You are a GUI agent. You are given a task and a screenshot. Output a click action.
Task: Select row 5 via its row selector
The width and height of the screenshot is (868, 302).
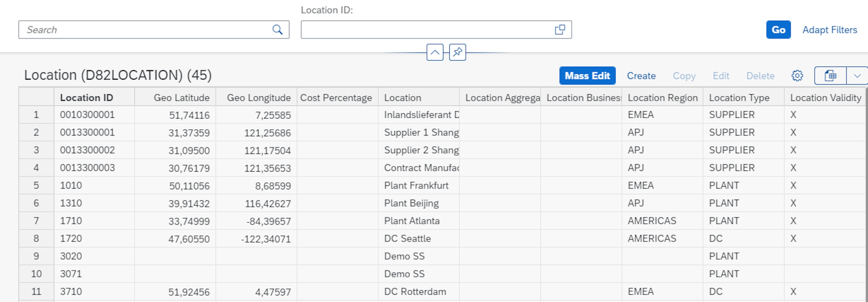[x=36, y=185]
